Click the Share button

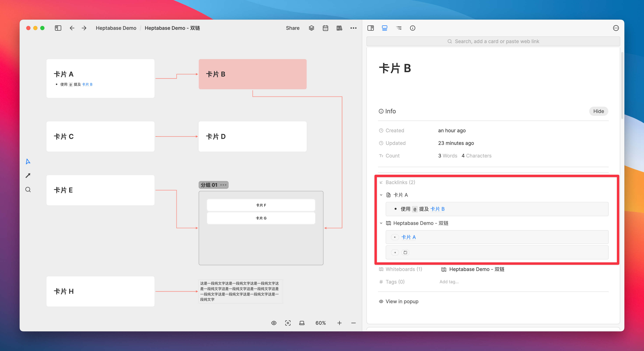pyautogui.click(x=292, y=28)
